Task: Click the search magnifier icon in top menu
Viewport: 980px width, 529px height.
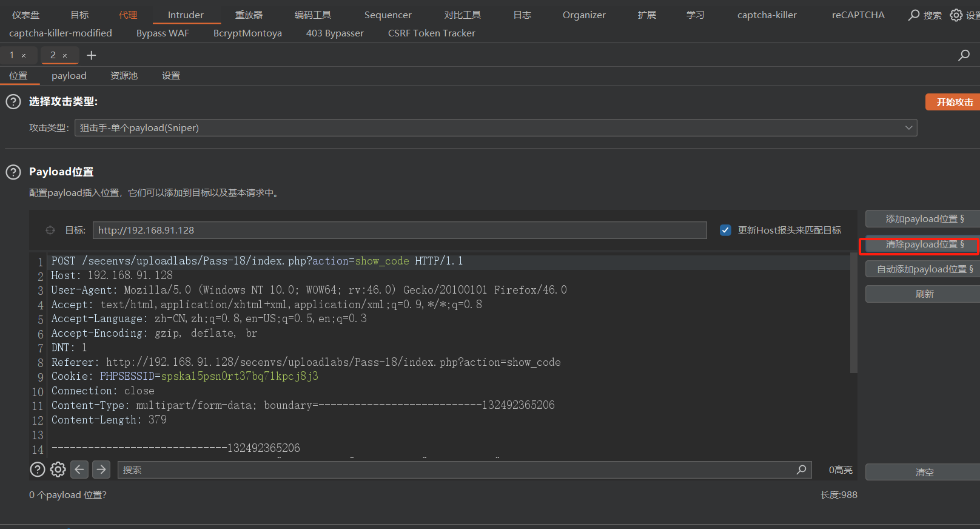Action: tap(914, 15)
